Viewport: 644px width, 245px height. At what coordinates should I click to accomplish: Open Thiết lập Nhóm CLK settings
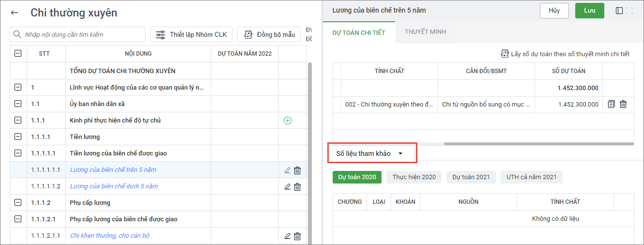coord(191,34)
